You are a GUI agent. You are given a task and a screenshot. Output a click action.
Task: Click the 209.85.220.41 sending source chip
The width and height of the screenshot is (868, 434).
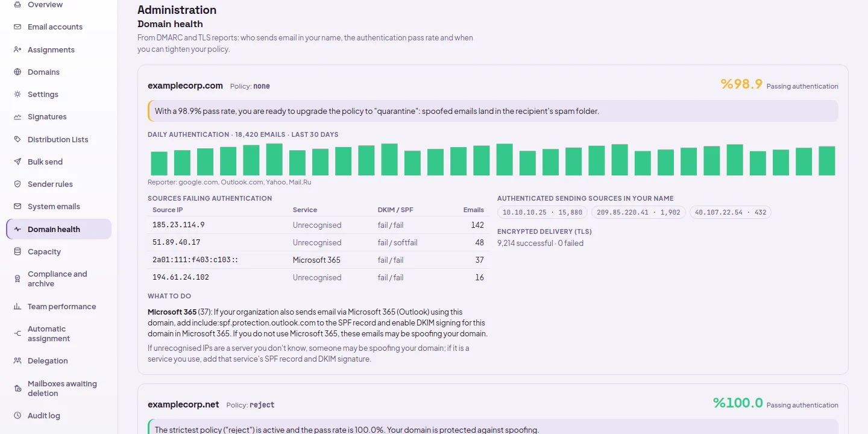(638, 212)
